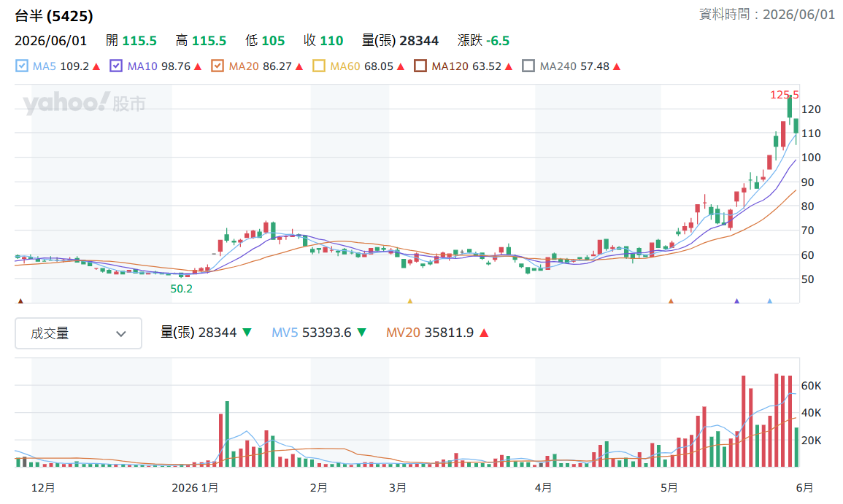Click the tallest green volume bar in January
Viewport: 843px width, 504px height.
click(x=227, y=434)
